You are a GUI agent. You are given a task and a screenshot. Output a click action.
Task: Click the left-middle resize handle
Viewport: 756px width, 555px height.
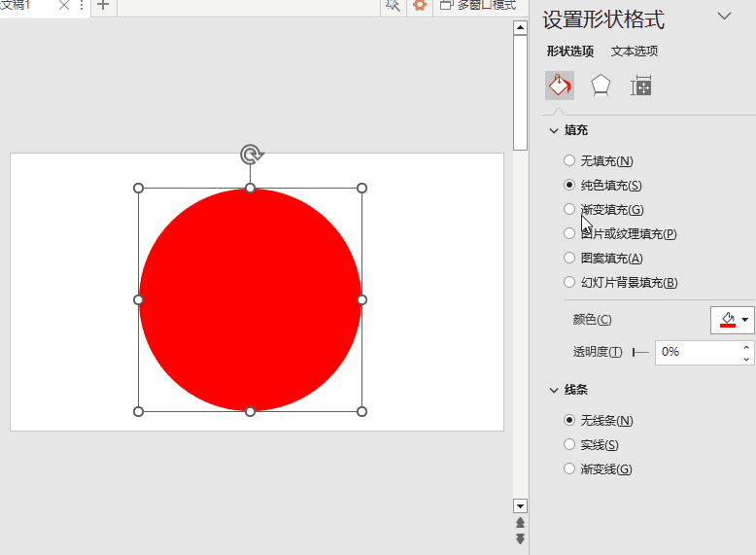click(138, 300)
